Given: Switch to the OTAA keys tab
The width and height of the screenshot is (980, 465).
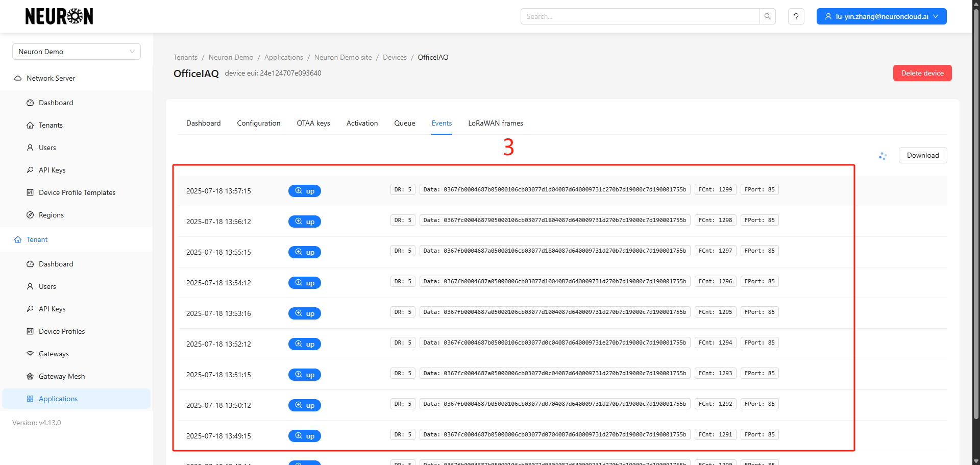Looking at the screenshot, I should point(313,123).
